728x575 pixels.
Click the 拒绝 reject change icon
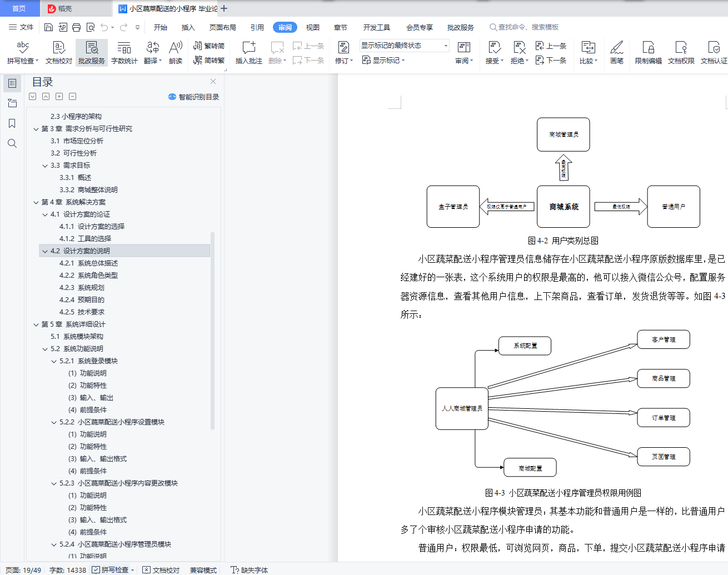coord(519,48)
